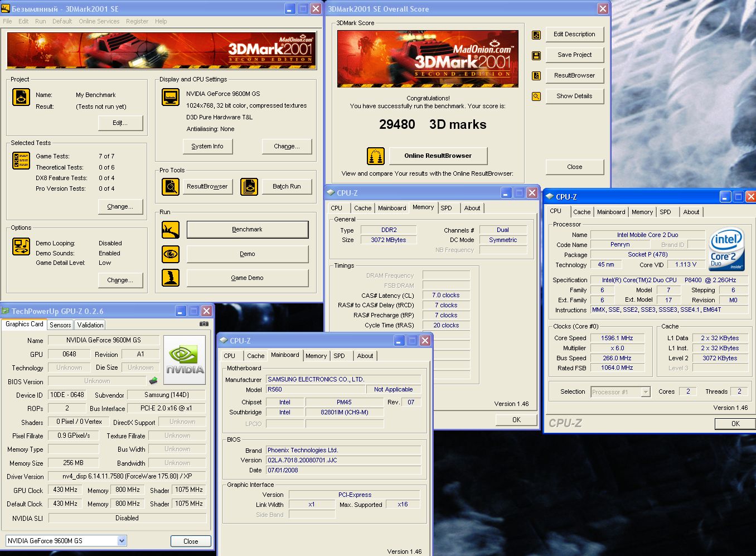Click the Benchmark run icon
756x556 pixels.
(x=170, y=229)
